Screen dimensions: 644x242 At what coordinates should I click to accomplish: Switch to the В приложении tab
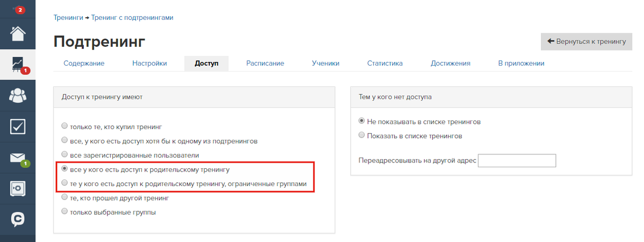(x=521, y=63)
